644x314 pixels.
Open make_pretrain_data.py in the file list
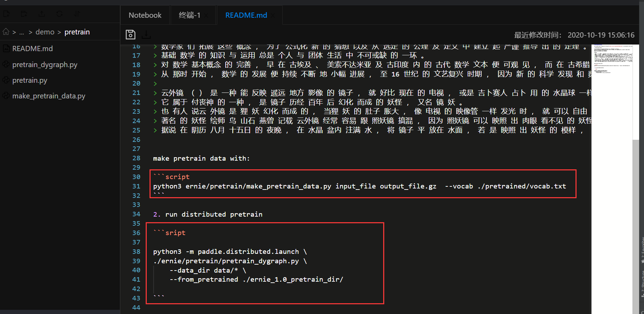[49, 96]
